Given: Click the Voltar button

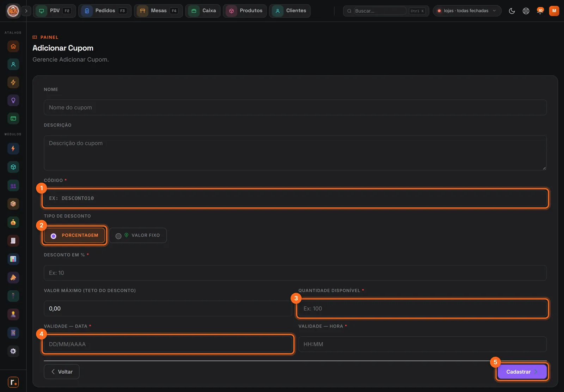Looking at the screenshot, I should tap(62, 372).
